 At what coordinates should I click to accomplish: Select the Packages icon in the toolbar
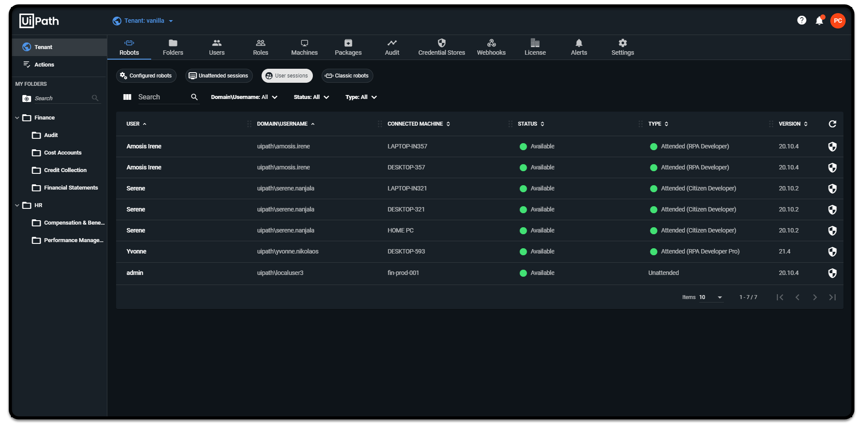[x=347, y=43]
